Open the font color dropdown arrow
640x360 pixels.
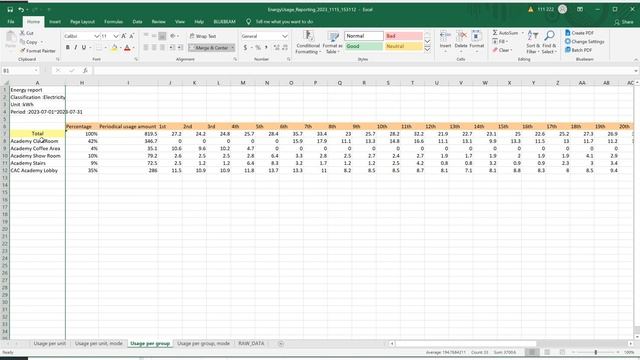pyautogui.click(x=133, y=48)
